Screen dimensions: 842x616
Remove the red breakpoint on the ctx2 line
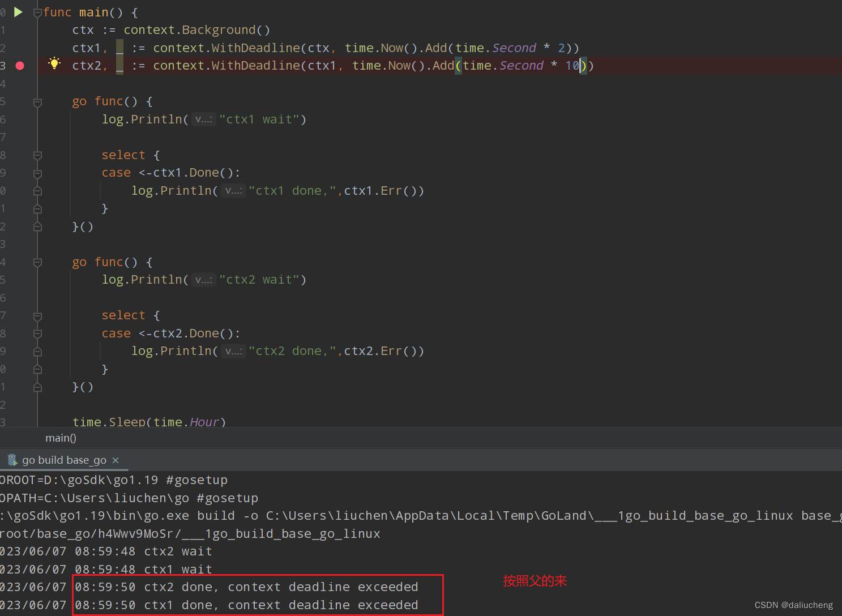pyautogui.click(x=20, y=66)
